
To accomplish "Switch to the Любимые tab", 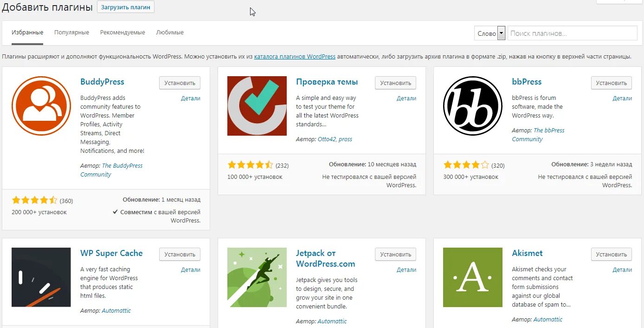I will click(170, 33).
